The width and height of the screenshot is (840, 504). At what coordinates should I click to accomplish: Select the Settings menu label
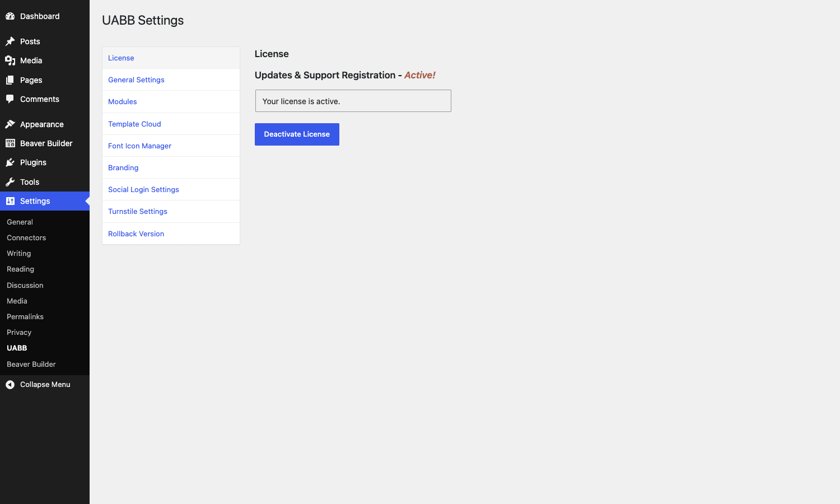click(35, 201)
